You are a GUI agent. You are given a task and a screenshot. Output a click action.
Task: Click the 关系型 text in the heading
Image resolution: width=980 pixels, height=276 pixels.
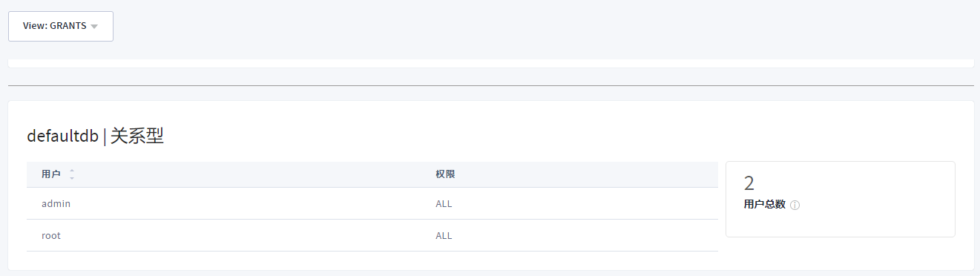point(137,136)
